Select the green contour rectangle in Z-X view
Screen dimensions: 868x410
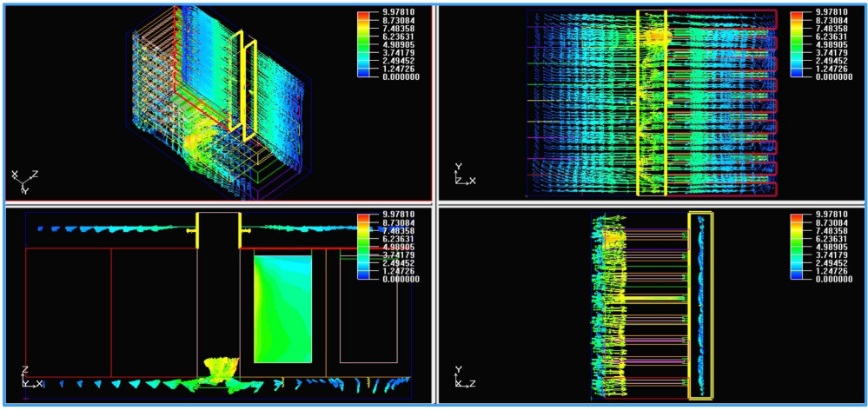[282, 308]
